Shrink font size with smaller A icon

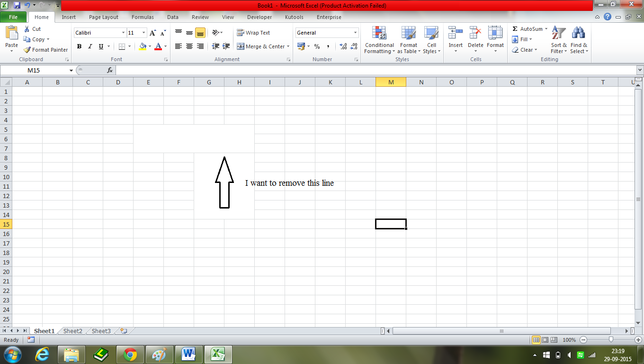coord(163,33)
